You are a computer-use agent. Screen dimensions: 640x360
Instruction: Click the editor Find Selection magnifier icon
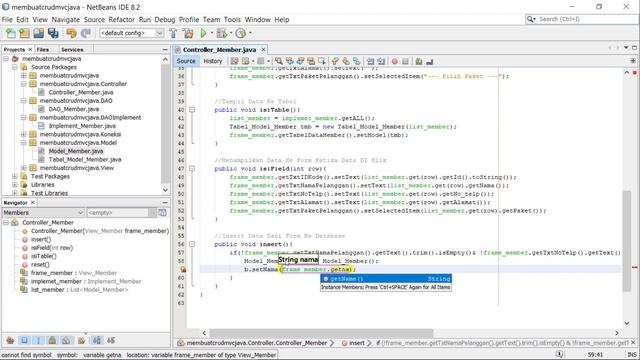279,61
